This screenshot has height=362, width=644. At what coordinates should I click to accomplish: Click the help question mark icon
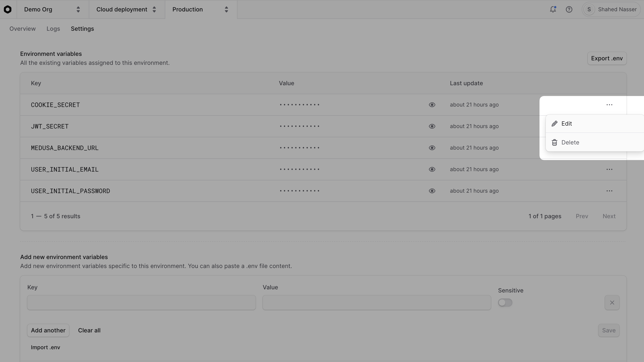click(569, 9)
